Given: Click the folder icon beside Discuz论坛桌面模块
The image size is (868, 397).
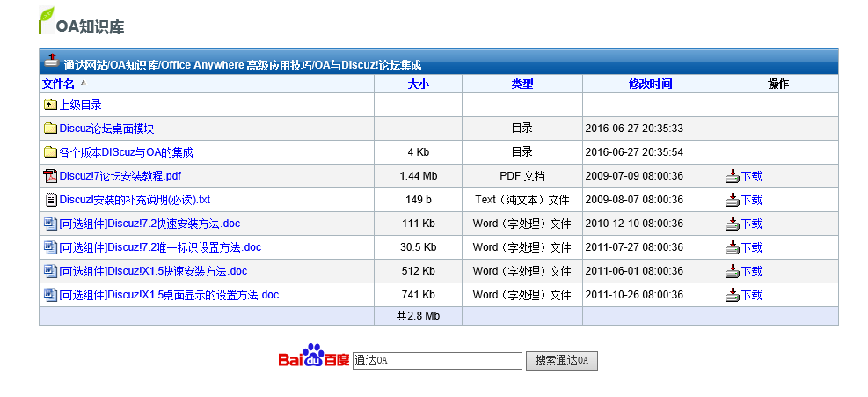Looking at the screenshot, I should click(x=50, y=129).
